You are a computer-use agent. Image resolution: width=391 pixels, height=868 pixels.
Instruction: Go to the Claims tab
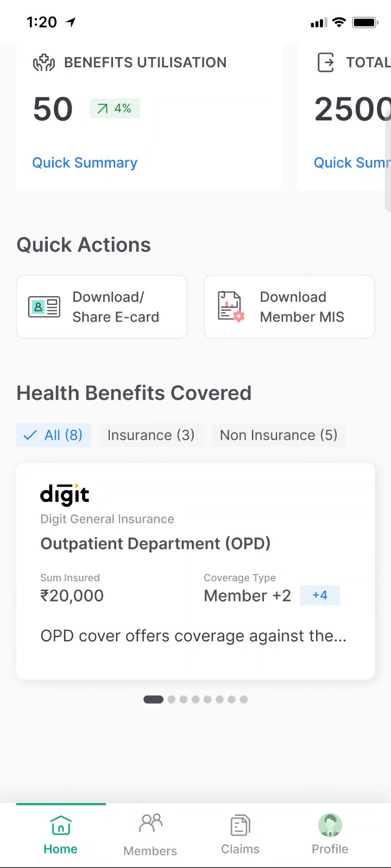tap(240, 834)
